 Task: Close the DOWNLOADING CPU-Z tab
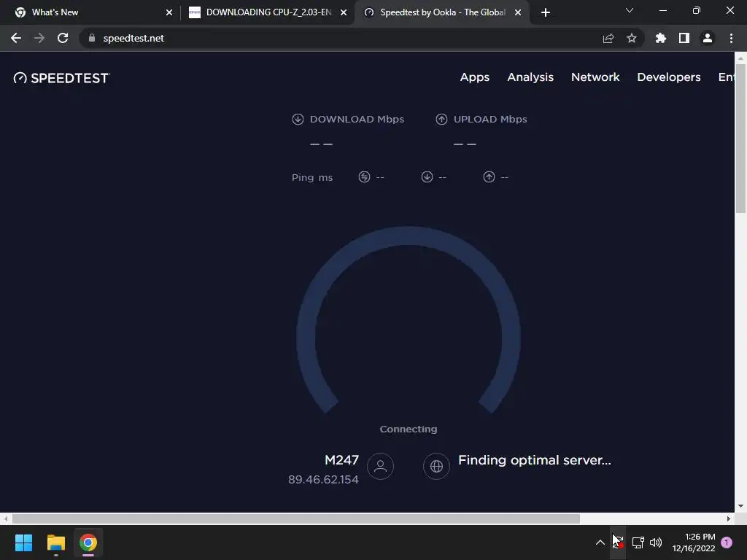[344, 12]
